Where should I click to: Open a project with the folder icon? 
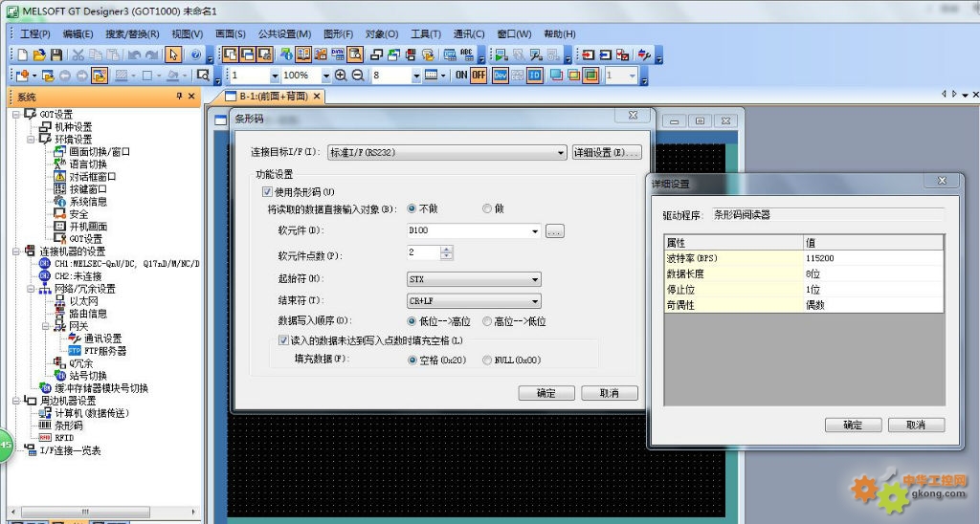[39, 55]
